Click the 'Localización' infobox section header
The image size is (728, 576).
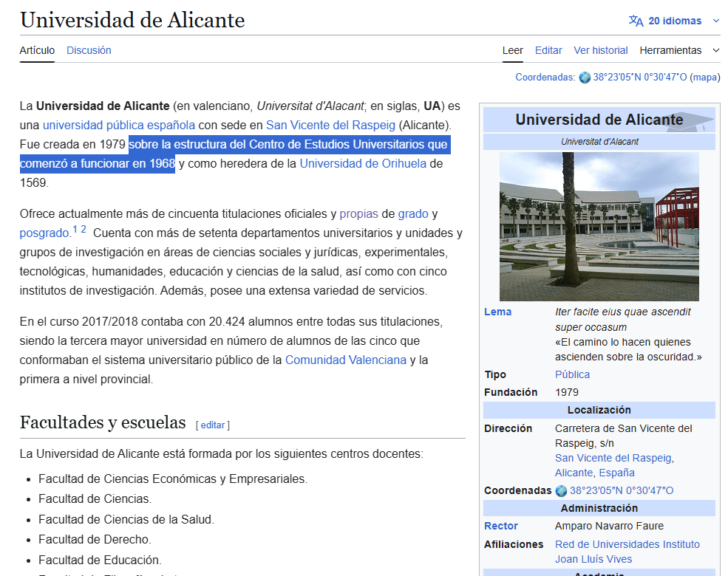[599, 410]
